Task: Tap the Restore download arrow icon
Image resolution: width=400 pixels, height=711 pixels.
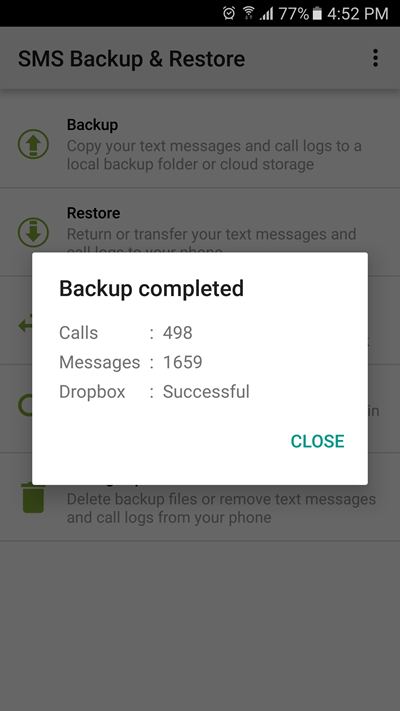Action: [x=33, y=232]
